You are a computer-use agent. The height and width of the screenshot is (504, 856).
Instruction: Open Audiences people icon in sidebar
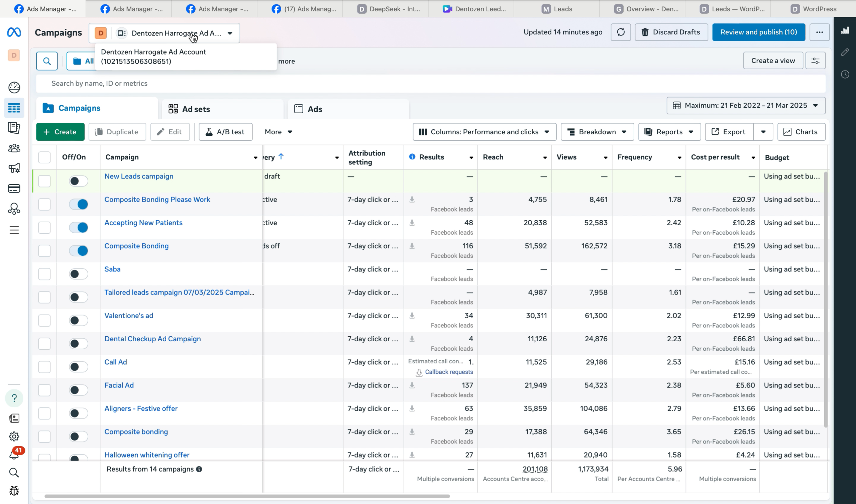pos(14,148)
